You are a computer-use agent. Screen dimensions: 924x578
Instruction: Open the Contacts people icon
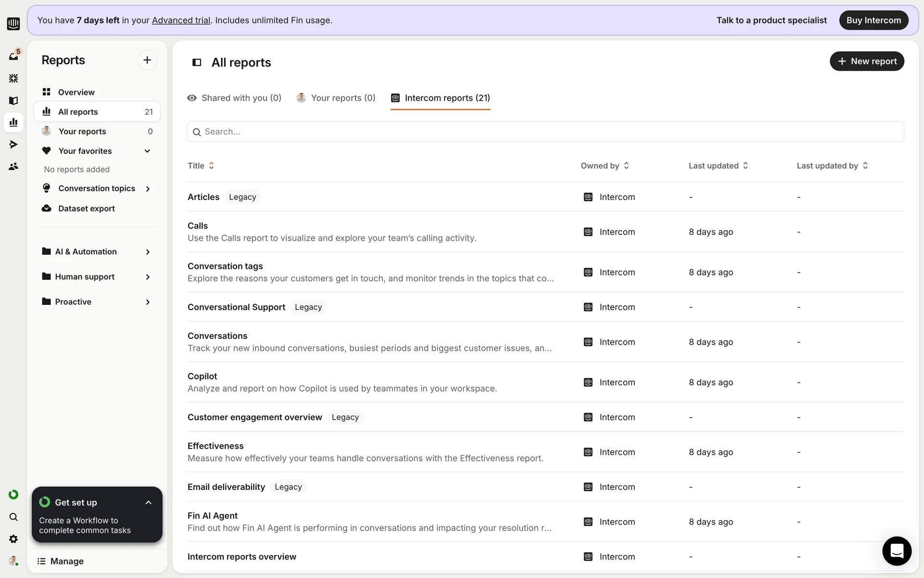point(13,166)
